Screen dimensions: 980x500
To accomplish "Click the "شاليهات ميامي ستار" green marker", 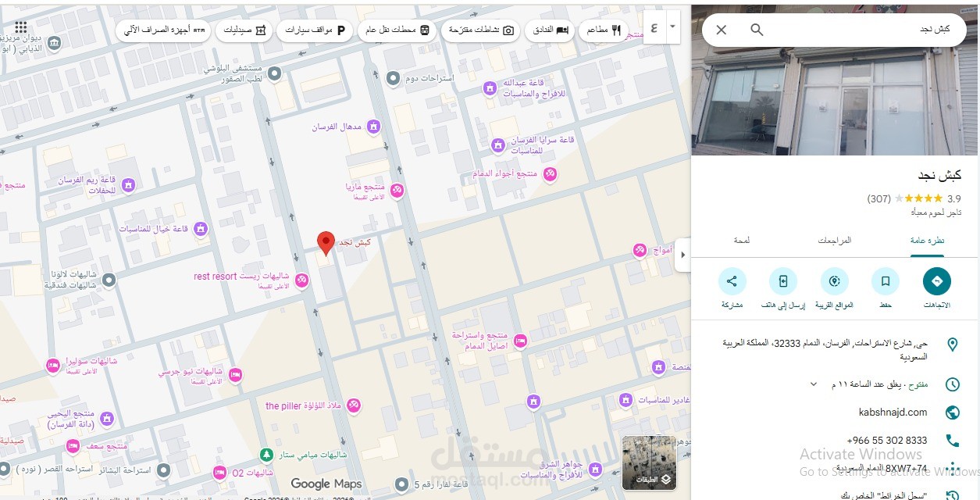I will pyautogui.click(x=266, y=455).
